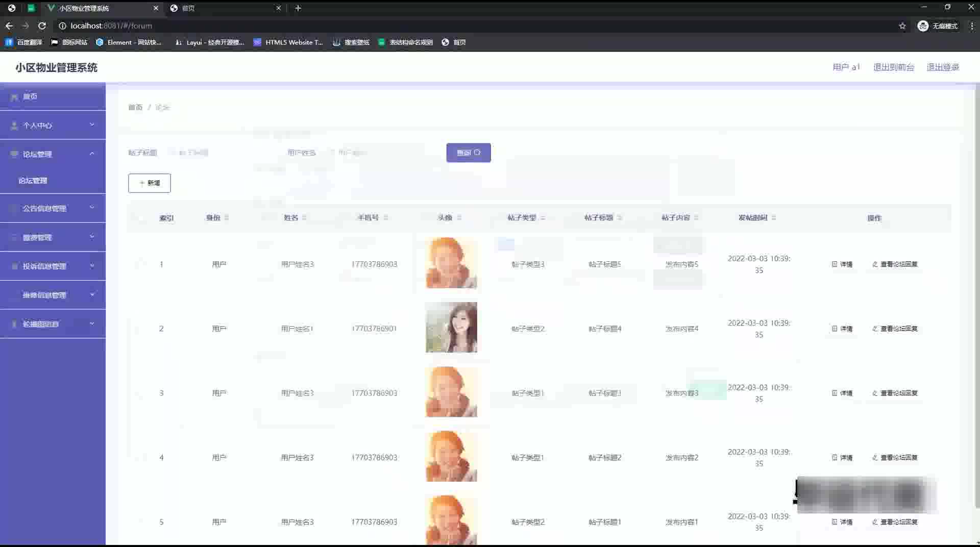
Task: Expand 投诉信息管理 submenu chevron
Action: coord(92,266)
